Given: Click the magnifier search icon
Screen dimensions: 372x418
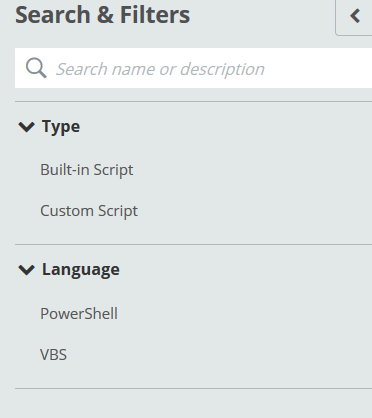Looking at the screenshot, I should click(x=36, y=68).
